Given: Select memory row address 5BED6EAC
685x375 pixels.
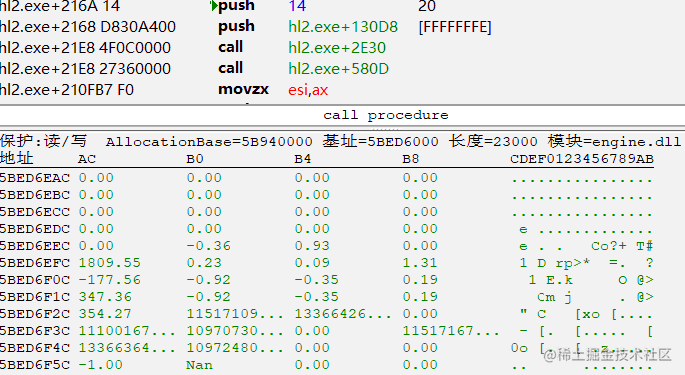Looking at the screenshot, I should pos(35,178).
